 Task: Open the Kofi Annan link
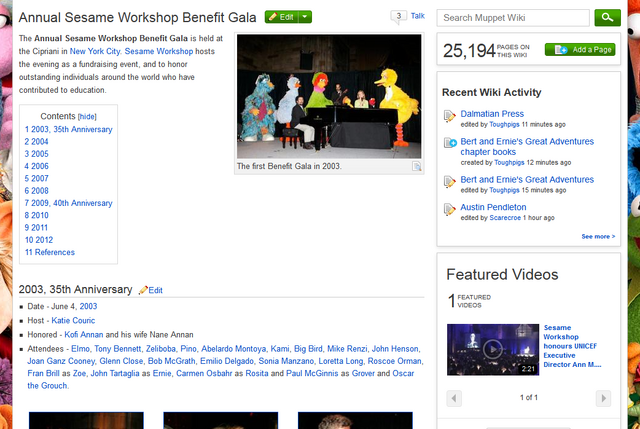[x=84, y=335]
